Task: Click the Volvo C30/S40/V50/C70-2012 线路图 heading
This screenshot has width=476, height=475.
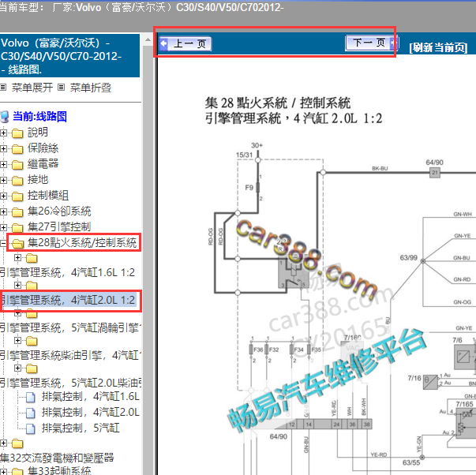Action: 69,56
